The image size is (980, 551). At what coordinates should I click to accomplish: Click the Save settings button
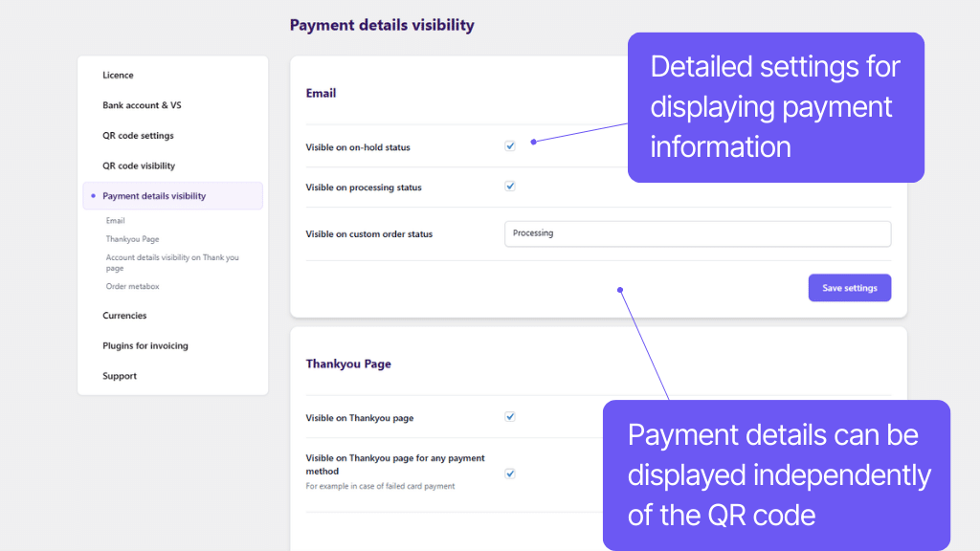tap(849, 287)
